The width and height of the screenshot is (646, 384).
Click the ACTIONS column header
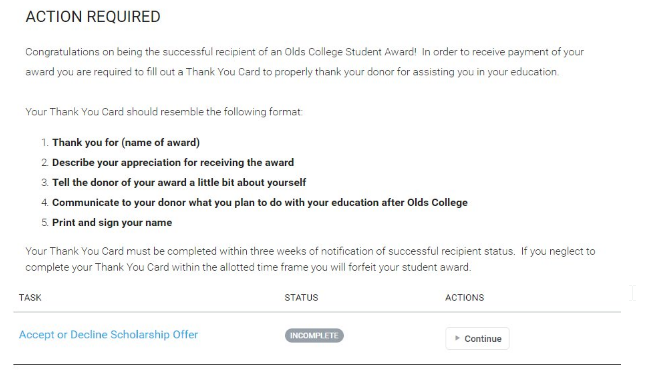(464, 297)
